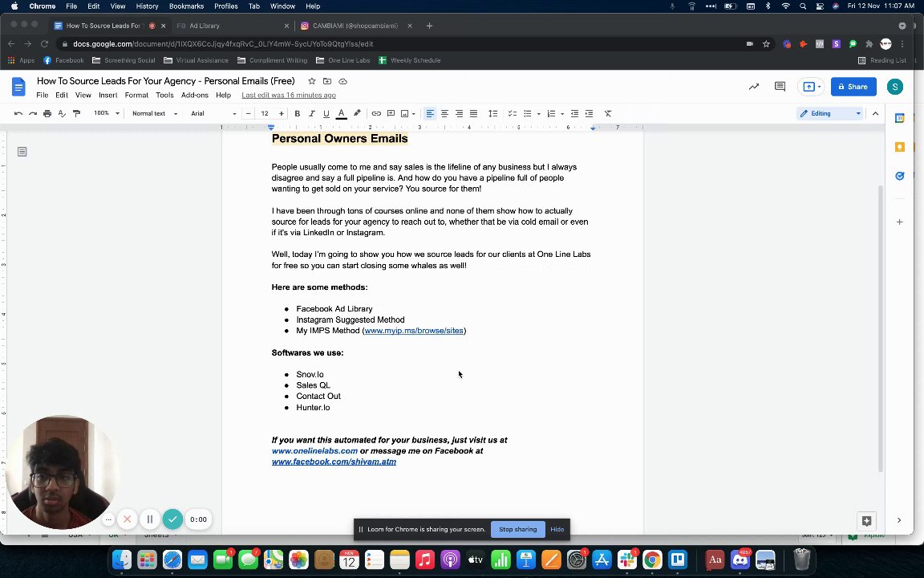Select the Paint format roller tool
This screenshot has width=924, height=578.
[x=77, y=113]
